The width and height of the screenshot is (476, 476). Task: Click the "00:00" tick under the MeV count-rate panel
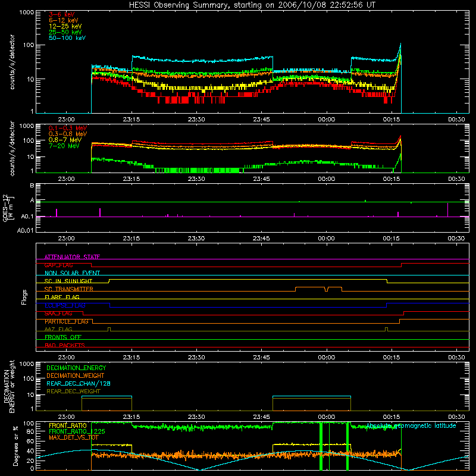(x=326, y=179)
